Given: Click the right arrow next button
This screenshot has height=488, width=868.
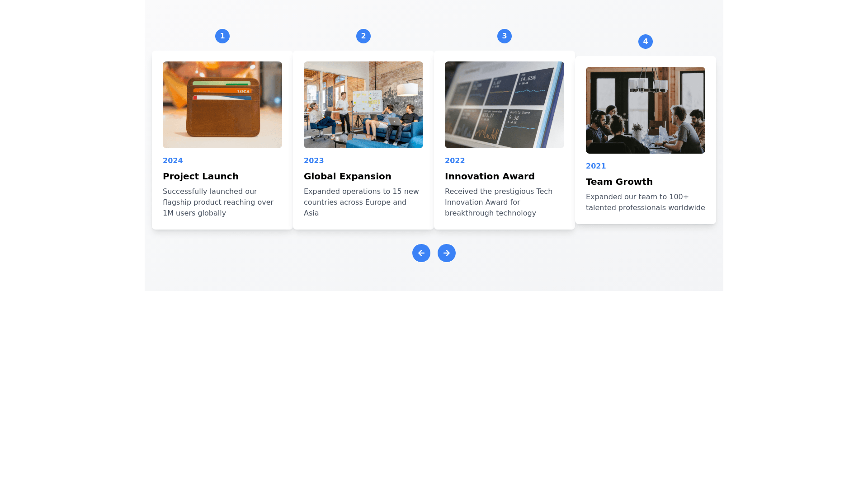Looking at the screenshot, I should tap(446, 253).
